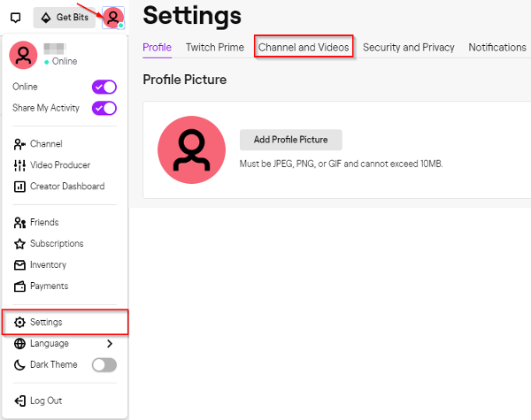
Task: Click the Share My Activity label
Action: 46,108
